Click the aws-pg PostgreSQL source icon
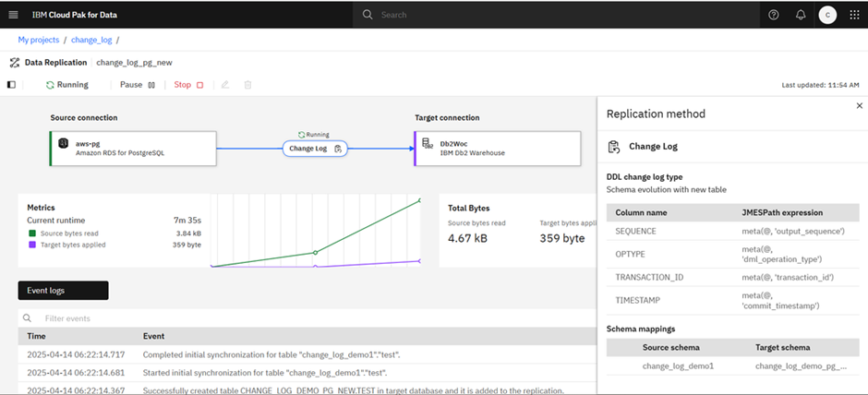The height and width of the screenshot is (395, 868). pyautogui.click(x=64, y=143)
